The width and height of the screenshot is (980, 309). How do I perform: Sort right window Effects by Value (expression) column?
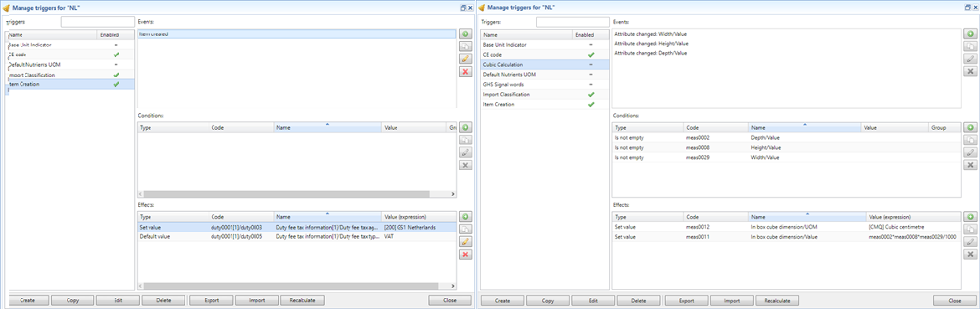click(913, 217)
